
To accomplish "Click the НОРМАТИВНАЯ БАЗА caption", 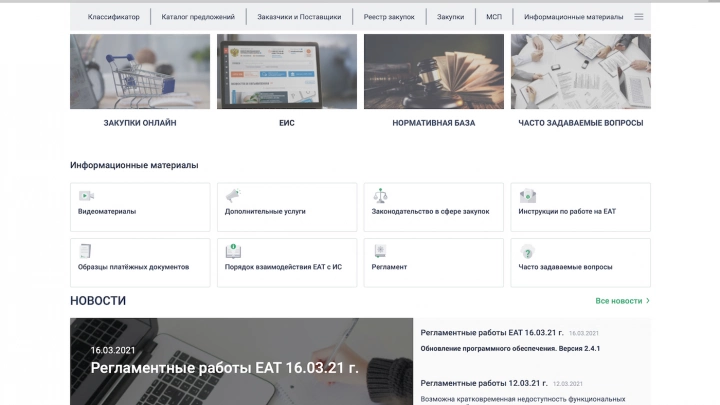I will pos(434,123).
